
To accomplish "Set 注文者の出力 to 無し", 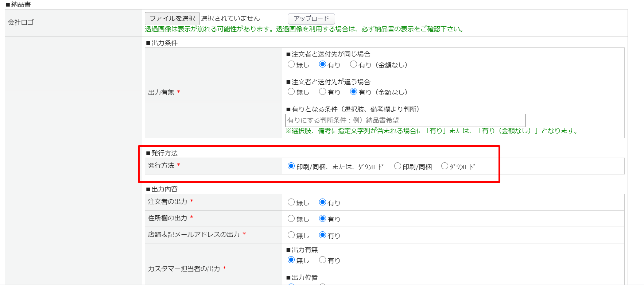I will [x=291, y=202].
